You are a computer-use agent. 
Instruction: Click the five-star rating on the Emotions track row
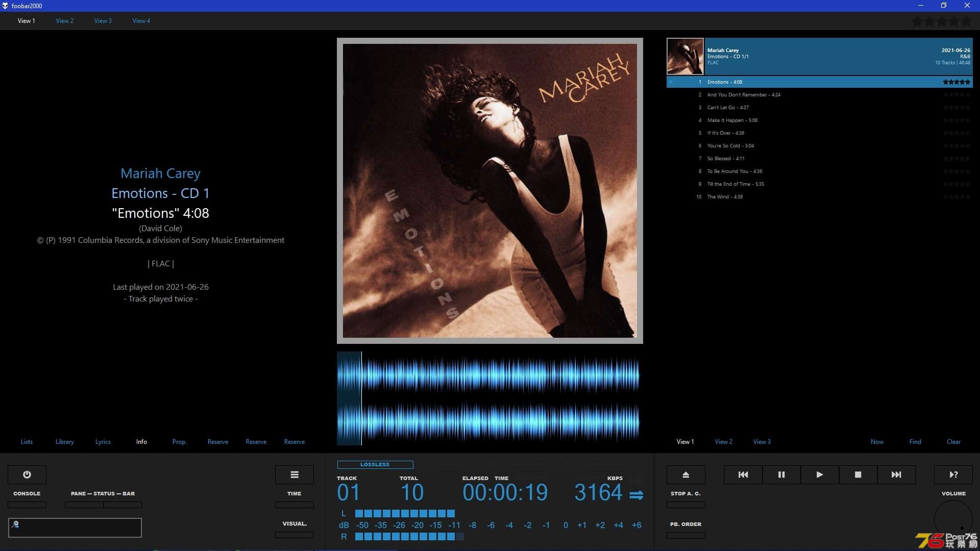coord(957,82)
